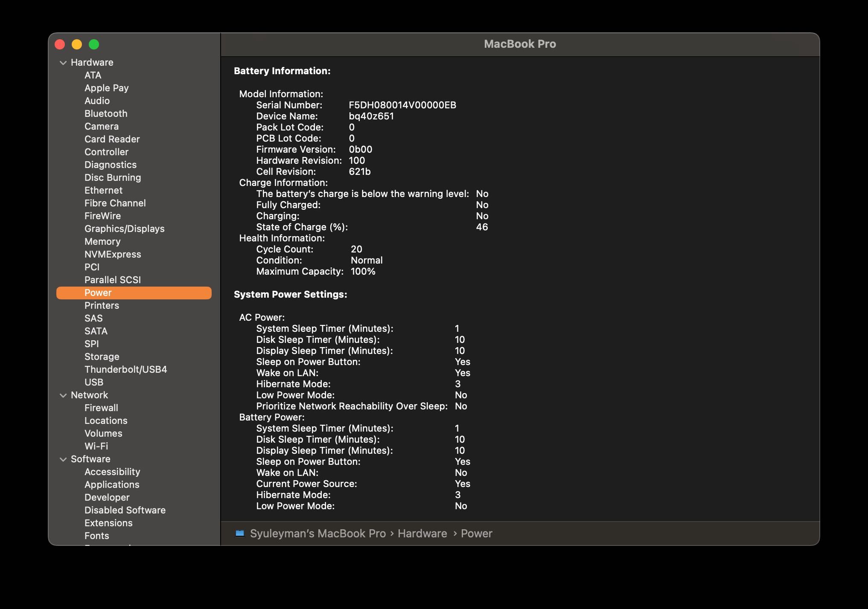868x609 pixels.
Task: Select Fonts under Software
Action: [97, 536]
